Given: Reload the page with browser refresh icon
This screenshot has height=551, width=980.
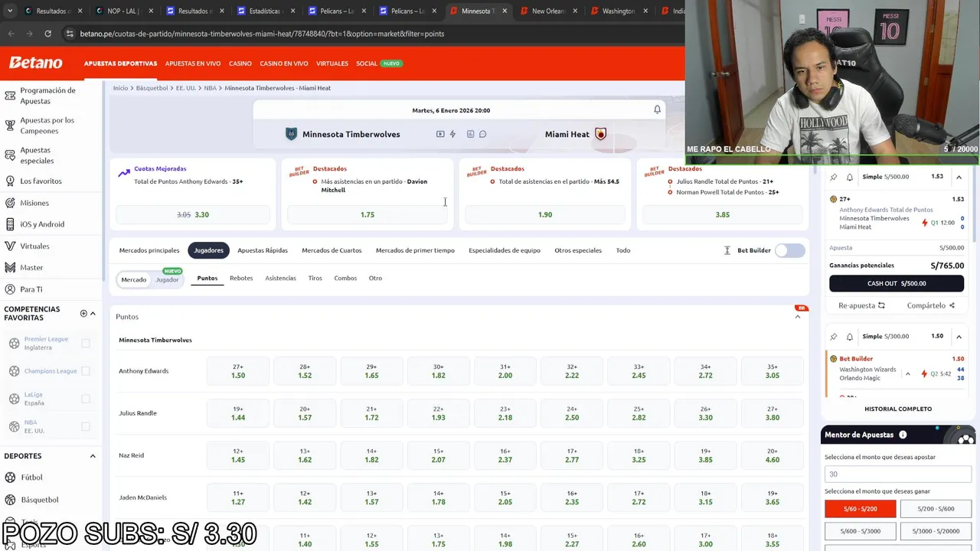Looking at the screenshot, I should point(47,34).
